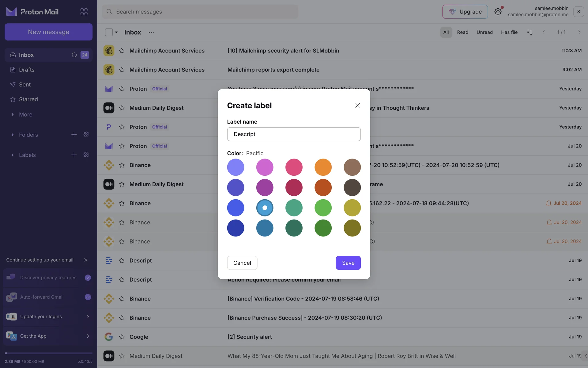
Task: Select the orange color option
Action: pos(323,167)
